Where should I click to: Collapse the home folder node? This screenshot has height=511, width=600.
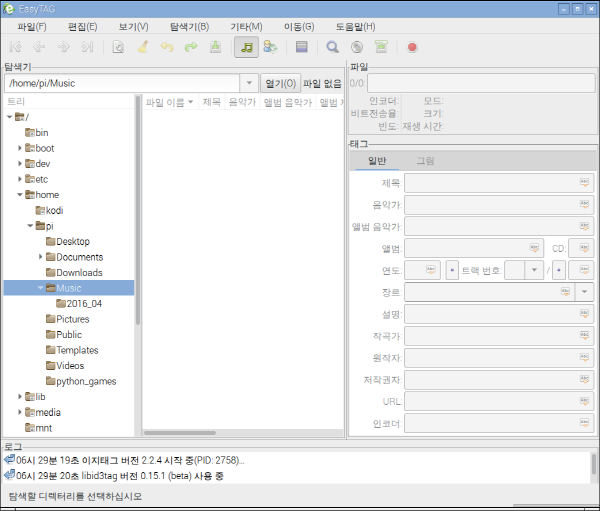(x=20, y=194)
